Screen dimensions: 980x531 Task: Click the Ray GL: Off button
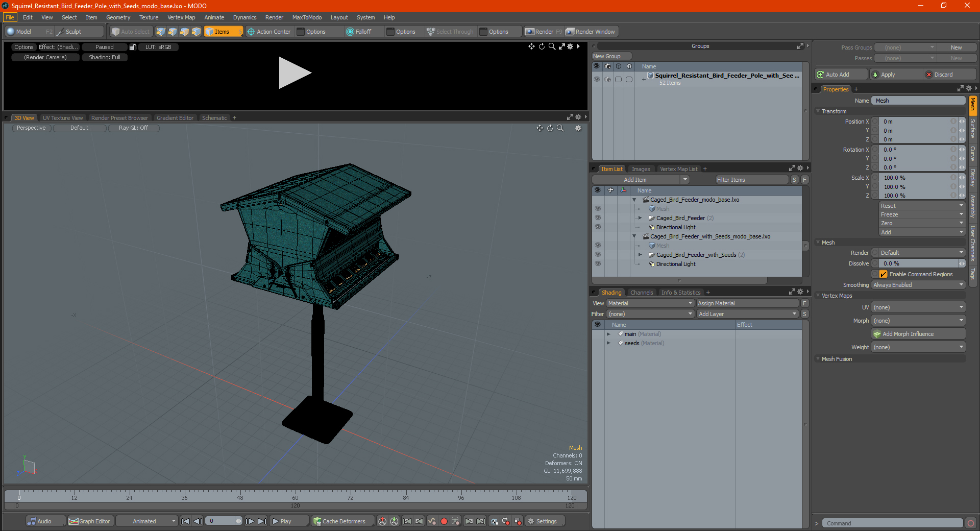click(133, 128)
